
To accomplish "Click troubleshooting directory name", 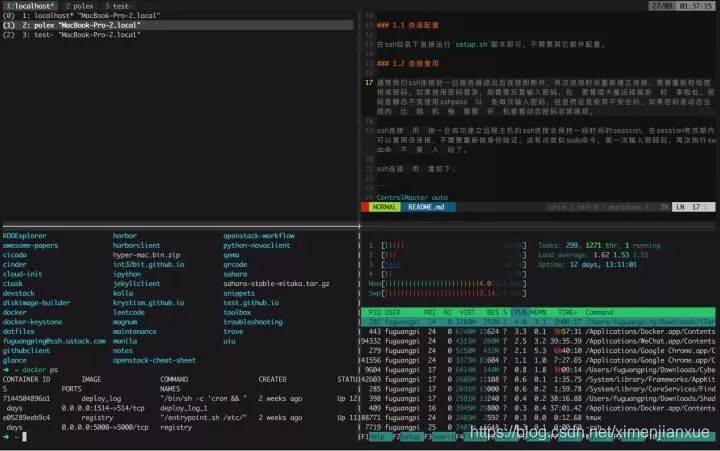I will click(x=253, y=322).
